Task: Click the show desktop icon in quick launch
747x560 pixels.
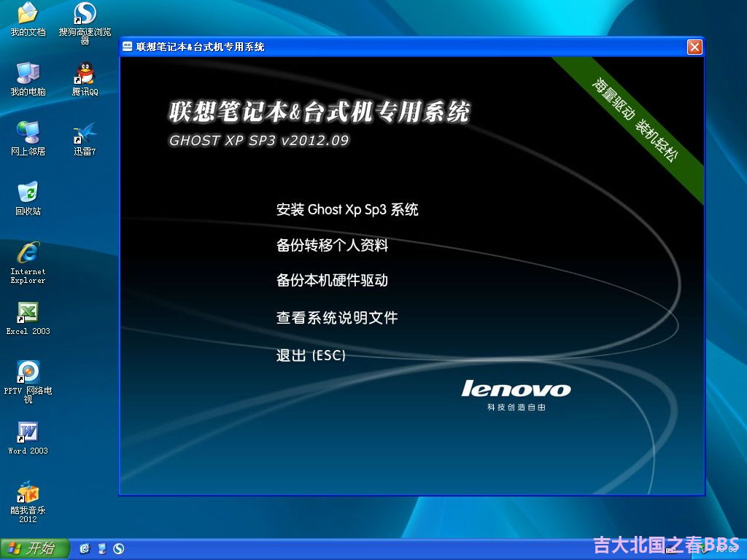Action: [85, 548]
